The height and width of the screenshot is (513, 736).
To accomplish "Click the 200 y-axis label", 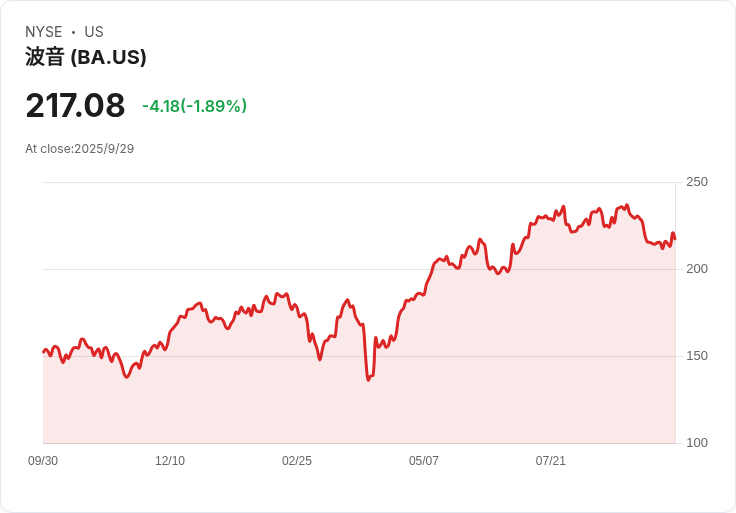I will click(x=697, y=269).
